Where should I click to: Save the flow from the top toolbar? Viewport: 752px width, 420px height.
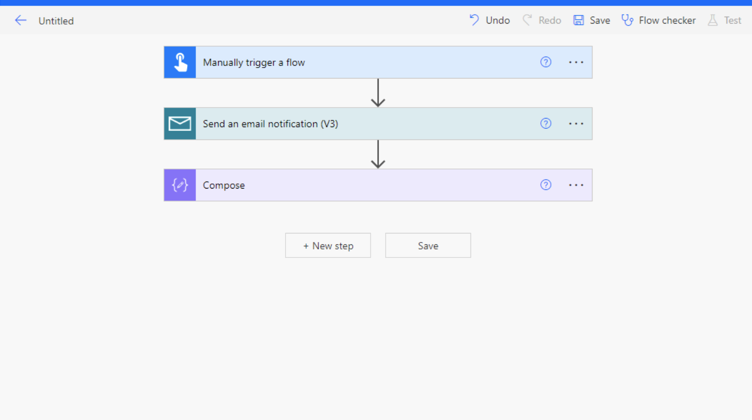(x=592, y=20)
